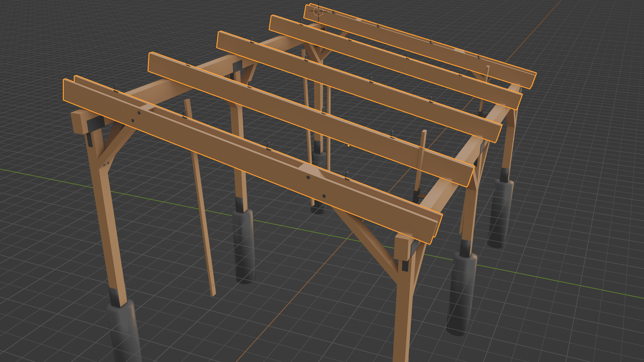Screen dimensions: 644x362
Task: Select the concrete footing under the front-left post
Action: click(124, 331)
